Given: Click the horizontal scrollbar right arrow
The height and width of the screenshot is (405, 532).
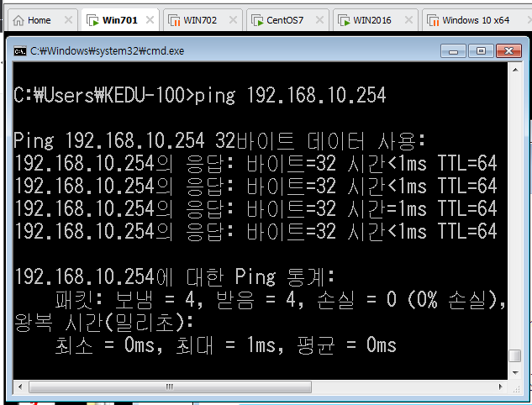Looking at the screenshot, I should pyautogui.click(x=500, y=387).
